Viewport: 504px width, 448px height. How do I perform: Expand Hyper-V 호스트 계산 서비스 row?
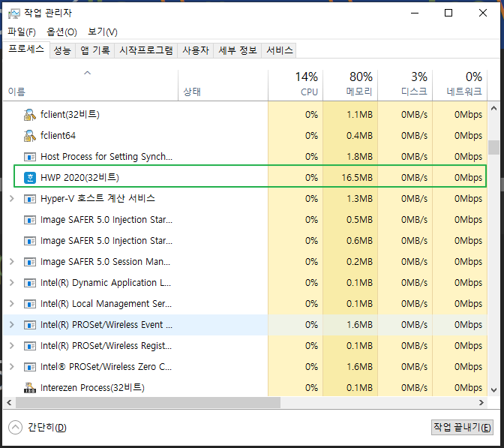[12, 199]
